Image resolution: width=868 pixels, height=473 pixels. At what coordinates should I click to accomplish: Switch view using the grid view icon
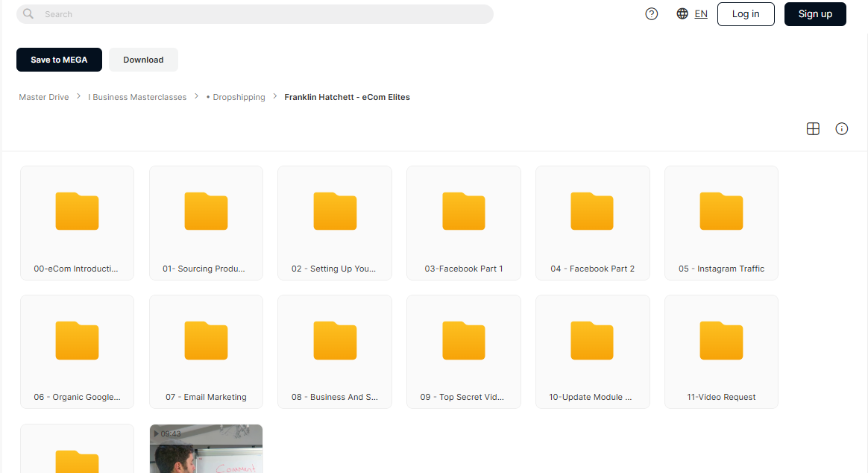tap(813, 128)
